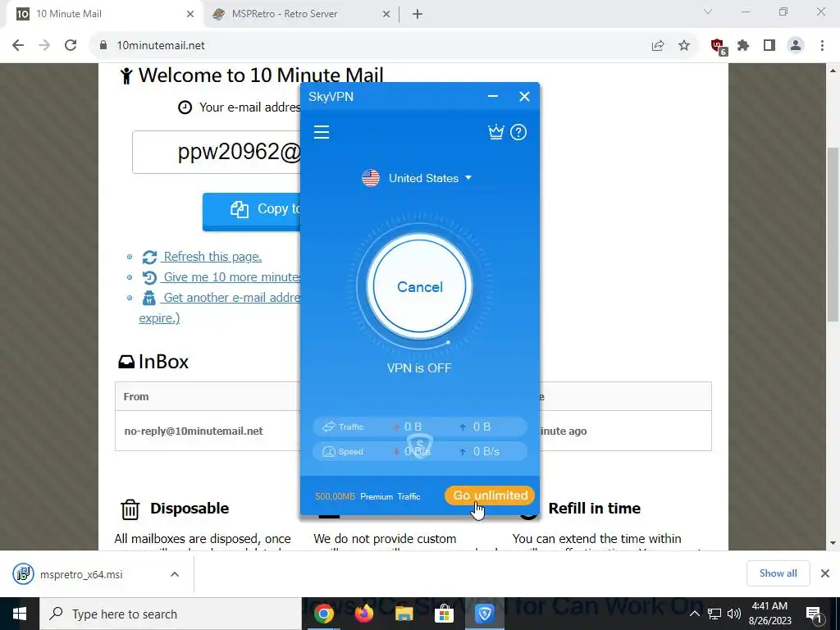Viewport: 840px width, 630px height.
Task: Open the volume tray icon
Action: coord(734,614)
